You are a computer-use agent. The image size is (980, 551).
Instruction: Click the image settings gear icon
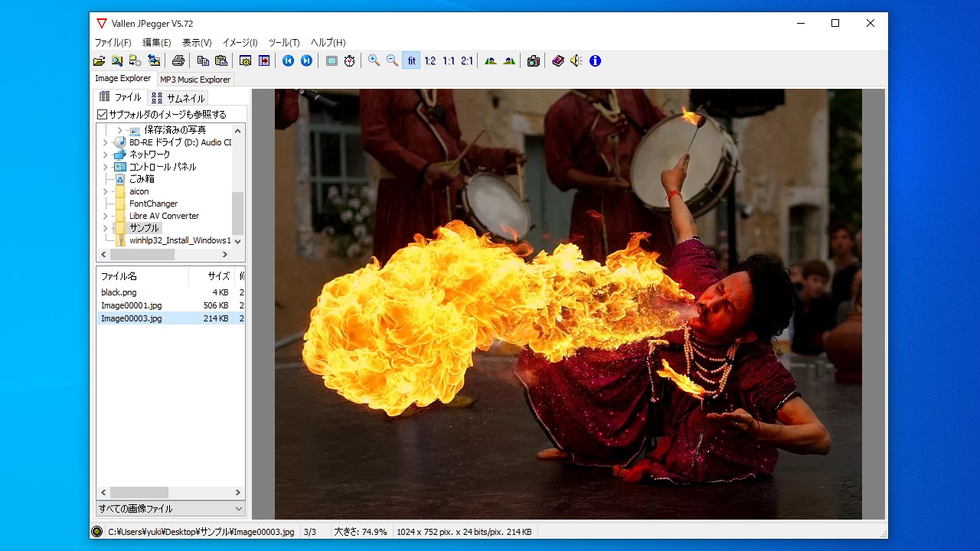click(x=246, y=60)
